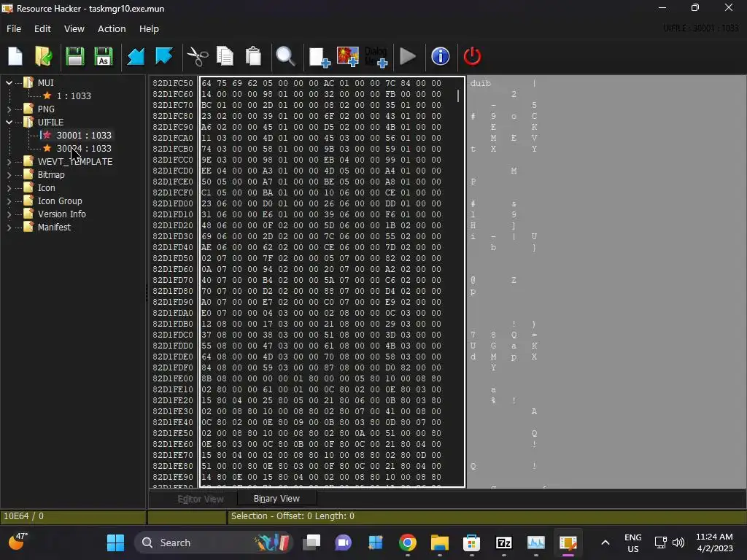Click the status text '10E64 / 0'
747x560 pixels.
(x=23, y=516)
